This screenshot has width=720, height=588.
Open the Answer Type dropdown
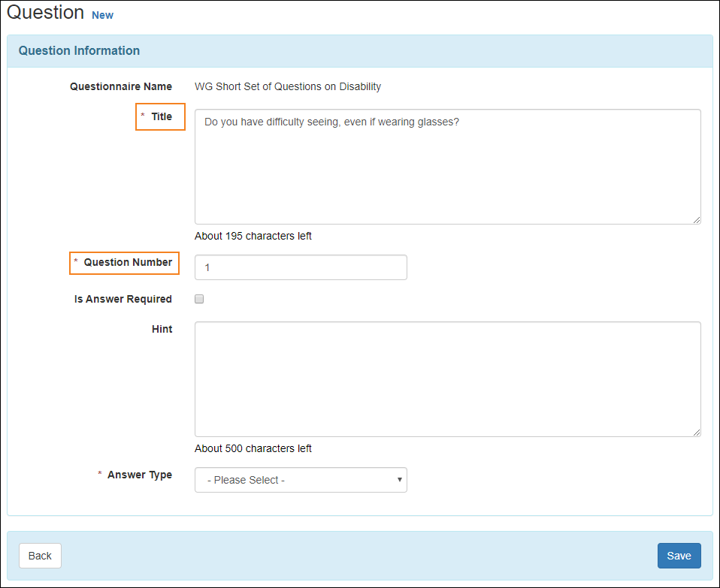(x=301, y=480)
